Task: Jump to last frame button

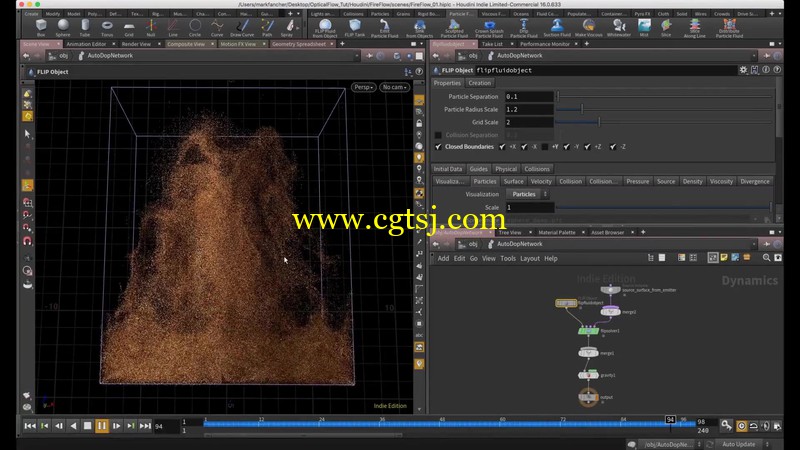Action: [145, 426]
